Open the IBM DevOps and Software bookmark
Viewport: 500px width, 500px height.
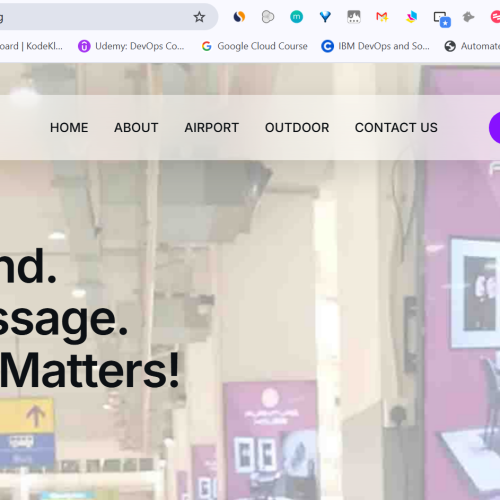[375, 46]
